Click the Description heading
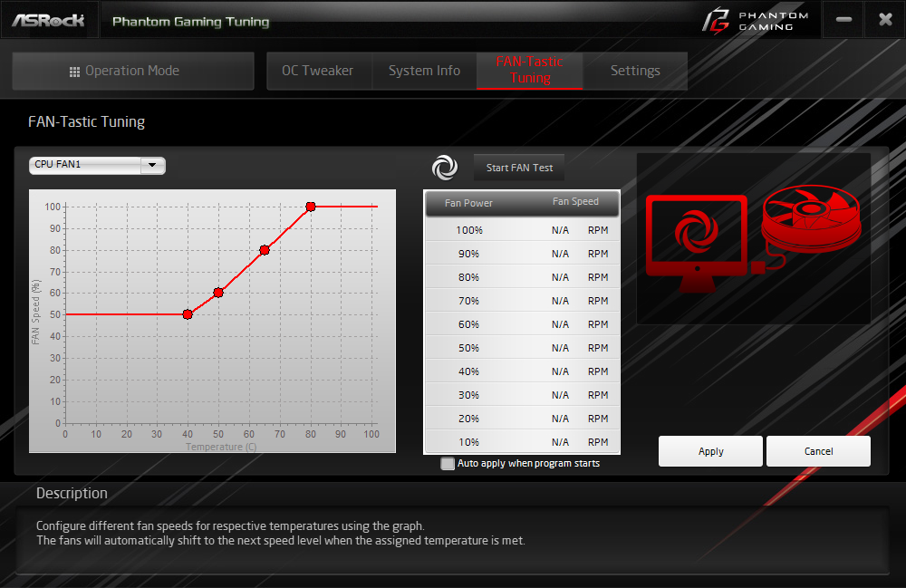This screenshot has width=906, height=588. pos(72,493)
